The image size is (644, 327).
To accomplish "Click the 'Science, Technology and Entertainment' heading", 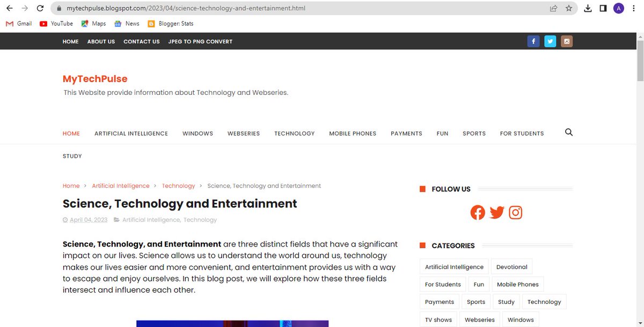I will [180, 204].
